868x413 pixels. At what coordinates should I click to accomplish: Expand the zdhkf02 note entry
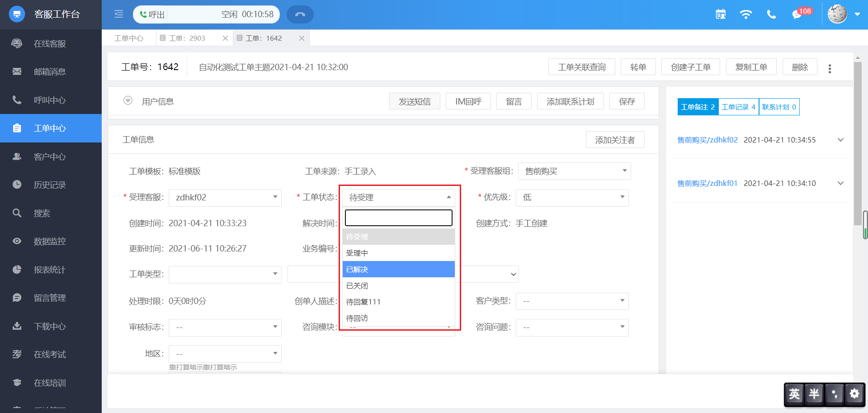[x=840, y=140]
